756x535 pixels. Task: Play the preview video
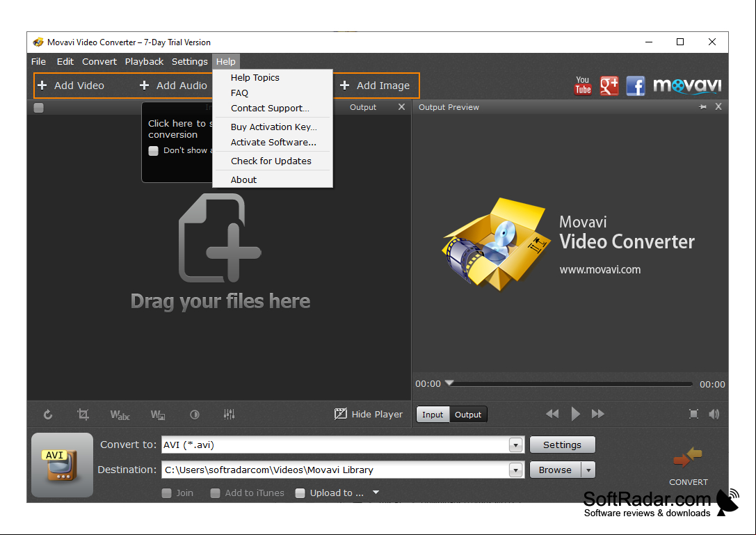coord(575,414)
